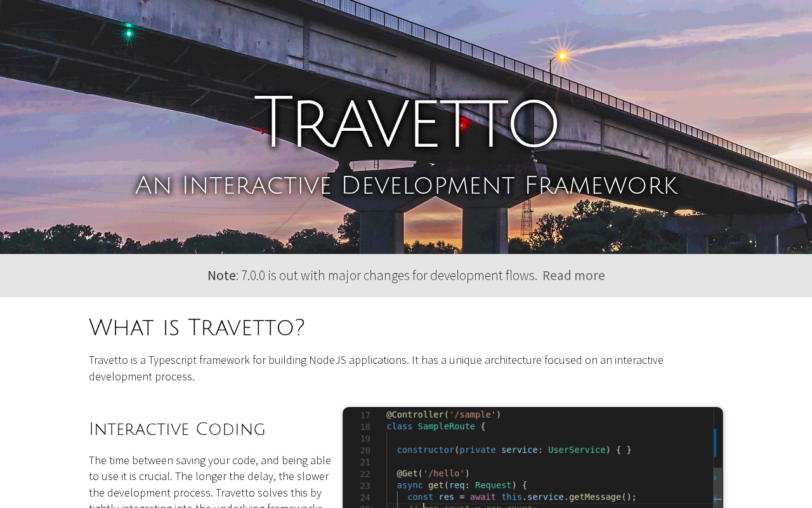Screen dimensions: 812x508
Task: Click the Travetto hero title
Action: (x=406, y=123)
